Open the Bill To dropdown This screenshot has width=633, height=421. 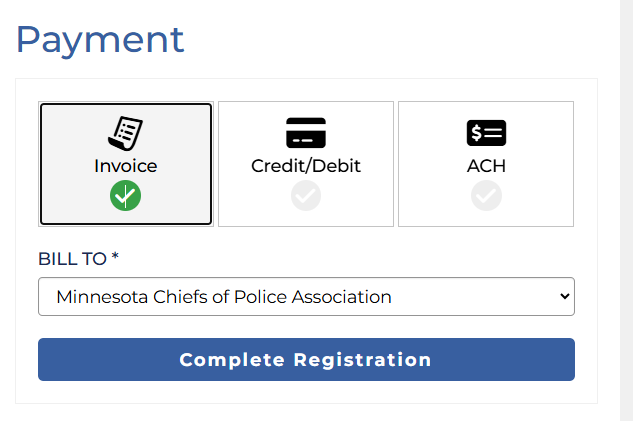[306, 297]
